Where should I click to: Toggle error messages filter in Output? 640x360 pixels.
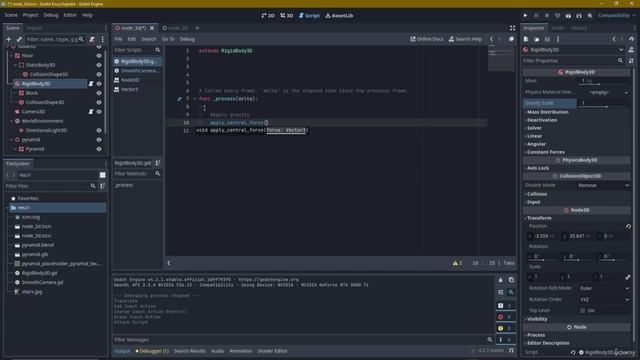point(505,317)
